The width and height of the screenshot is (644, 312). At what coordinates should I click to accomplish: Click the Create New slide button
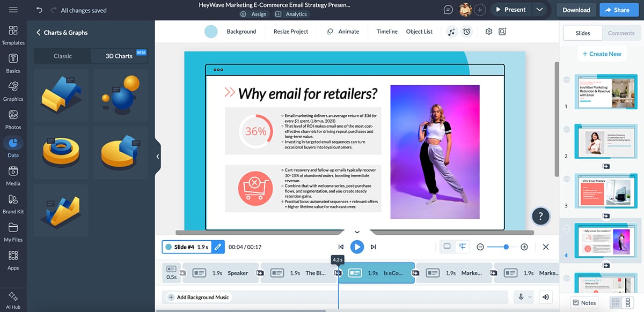click(x=602, y=54)
